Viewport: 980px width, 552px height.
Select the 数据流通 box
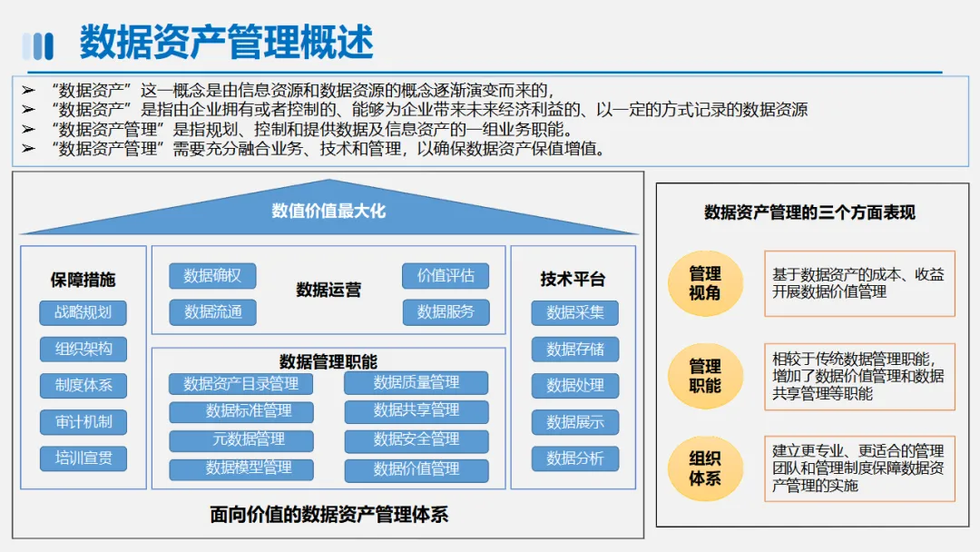tap(212, 312)
